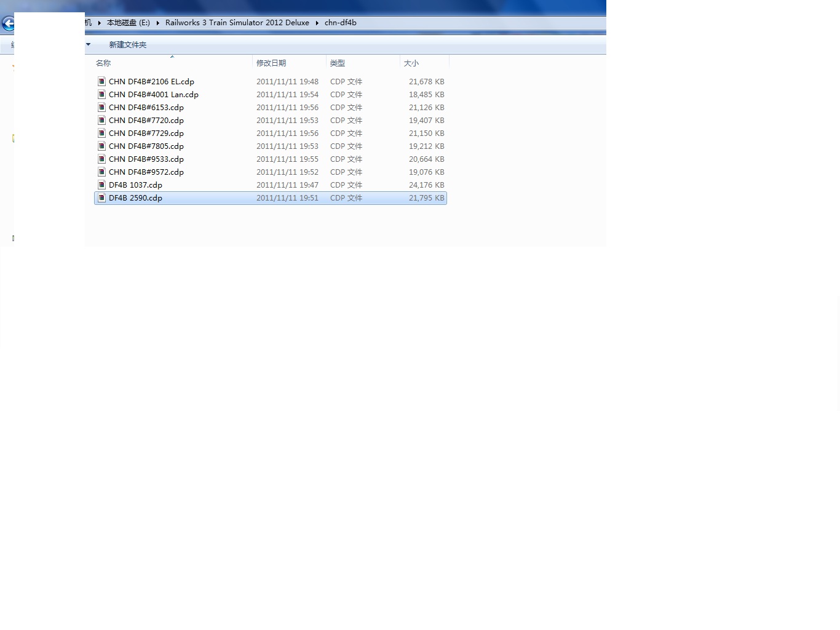Click file icon of CHN DF4B#7805.cdp
840x630 pixels.
click(x=101, y=146)
